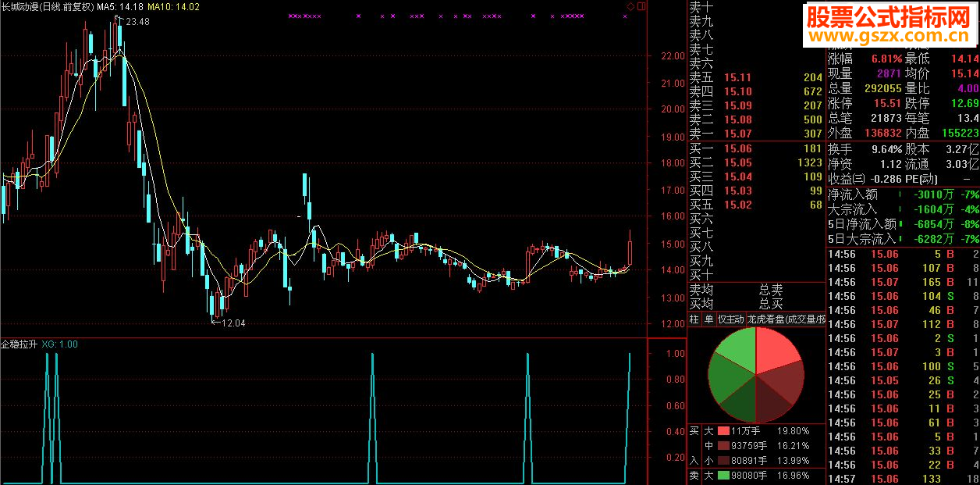Click the 5日大宗流入 -6282万 row
The image size is (980, 485).
click(904, 239)
